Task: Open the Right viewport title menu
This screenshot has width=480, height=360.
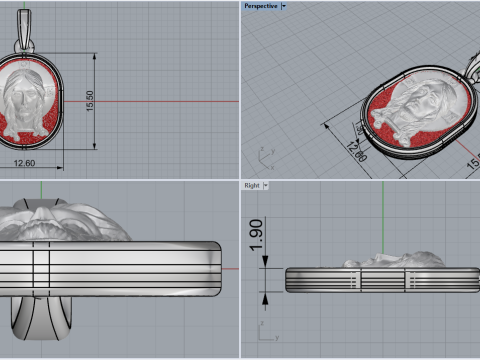Action: [252, 186]
